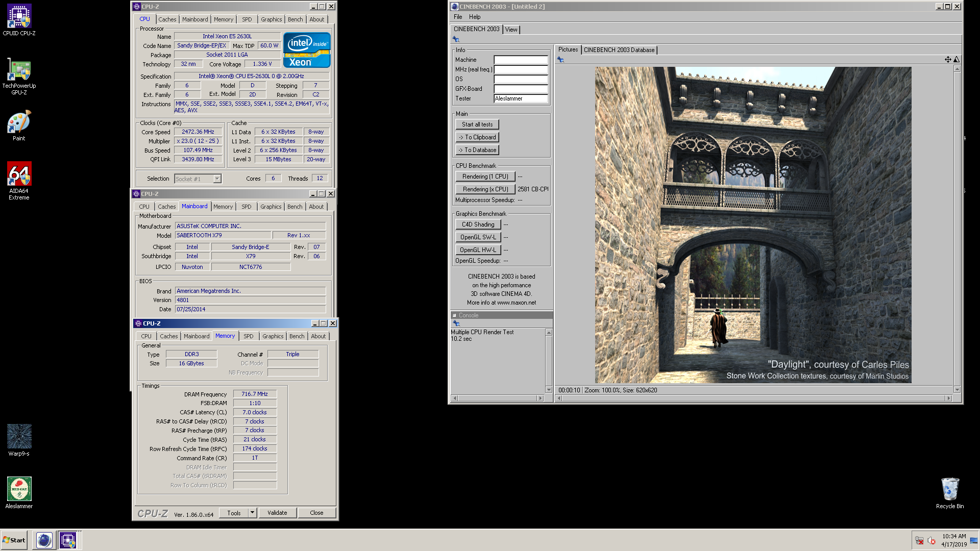The height and width of the screenshot is (551, 980).
Task: Open Warp9-s desktop shortcut
Action: pos(19,440)
